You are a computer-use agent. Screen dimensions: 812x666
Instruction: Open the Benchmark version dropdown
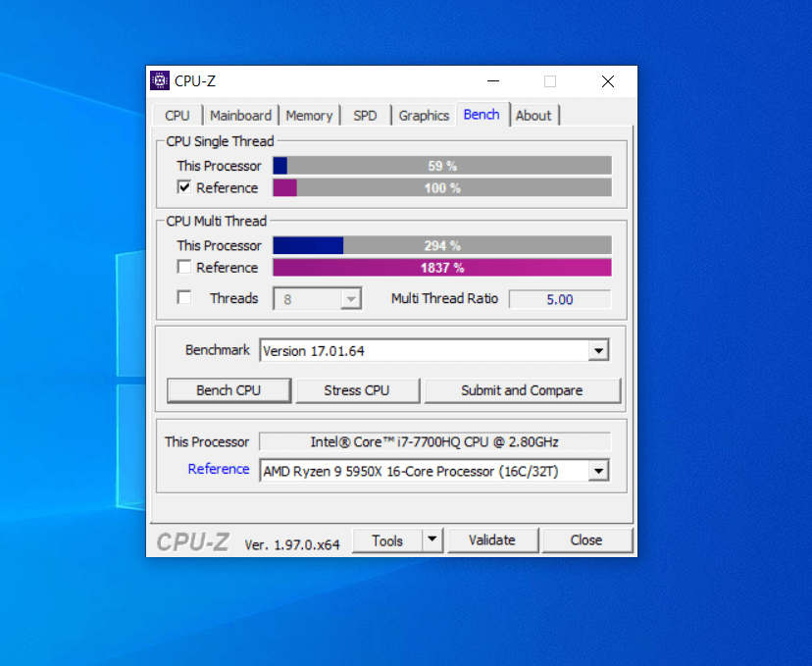coord(598,351)
